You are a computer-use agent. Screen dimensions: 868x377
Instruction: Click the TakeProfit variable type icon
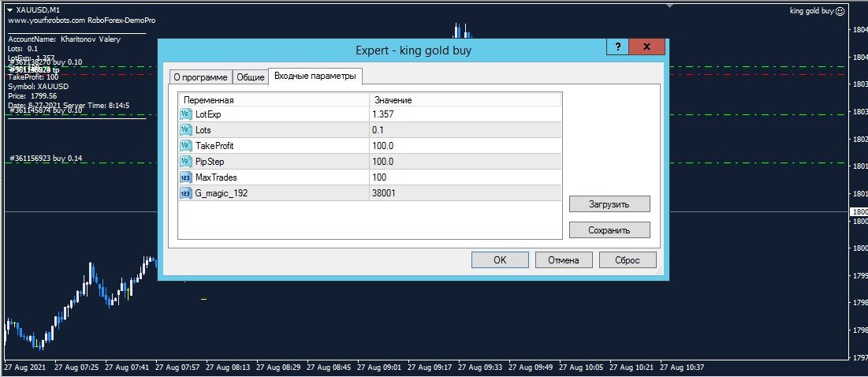coord(185,146)
